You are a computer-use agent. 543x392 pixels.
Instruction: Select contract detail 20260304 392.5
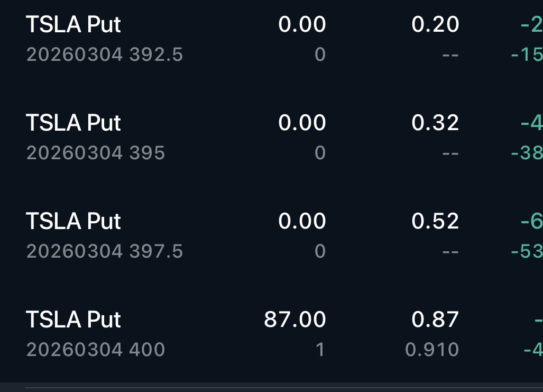tap(105, 55)
